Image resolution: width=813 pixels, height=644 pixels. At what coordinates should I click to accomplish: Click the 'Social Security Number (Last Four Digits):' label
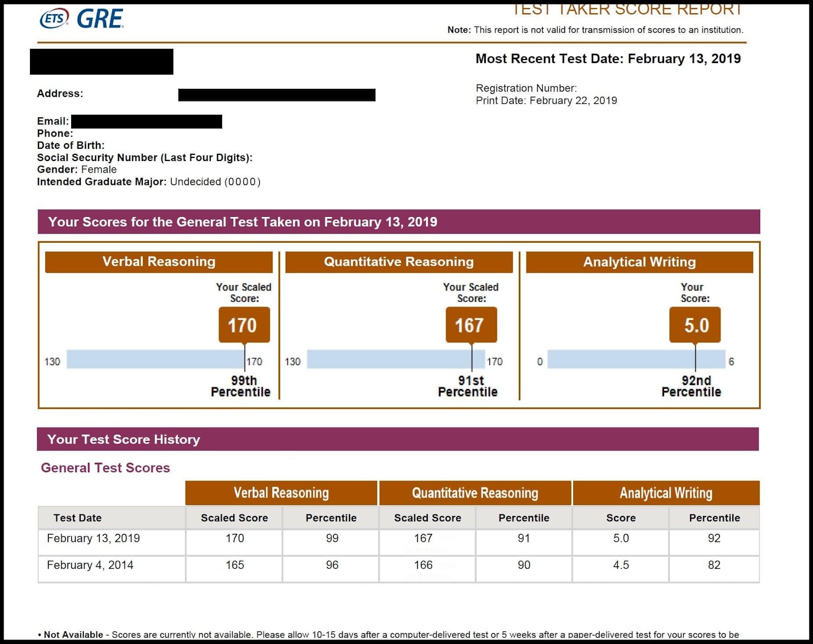tap(144, 157)
